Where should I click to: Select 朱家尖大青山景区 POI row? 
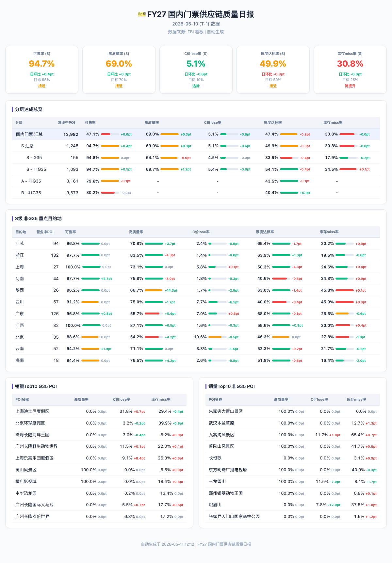point(293,411)
